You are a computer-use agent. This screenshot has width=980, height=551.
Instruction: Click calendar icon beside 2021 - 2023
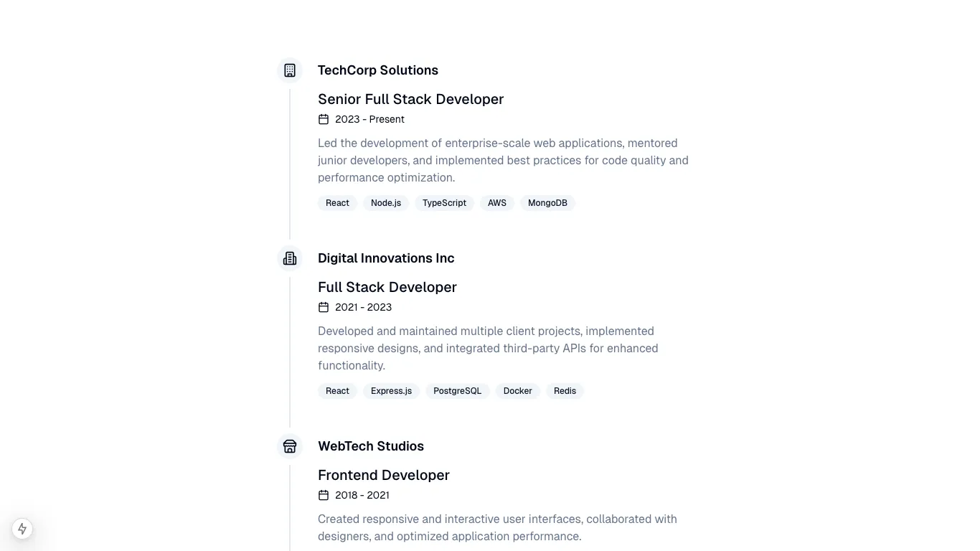pyautogui.click(x=324, y=307)
